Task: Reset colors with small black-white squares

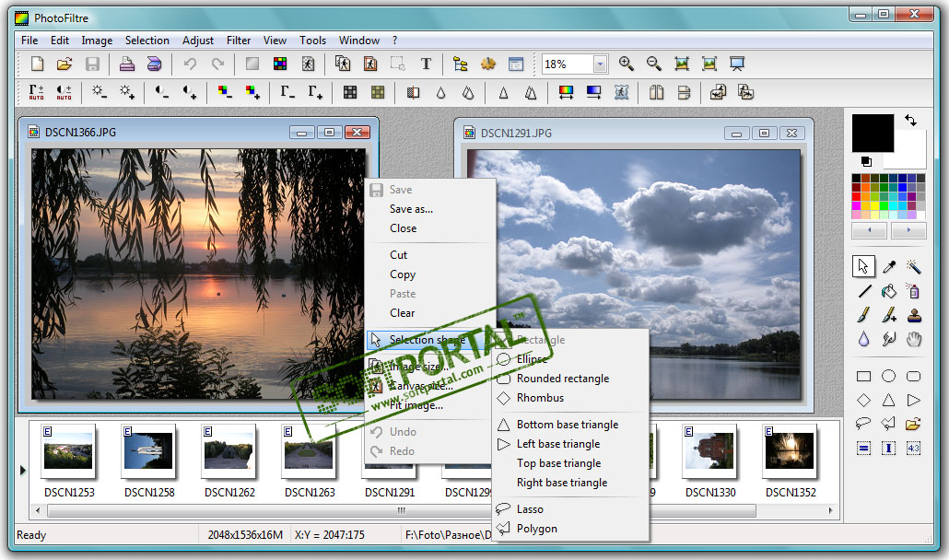Action: [866, 161]
